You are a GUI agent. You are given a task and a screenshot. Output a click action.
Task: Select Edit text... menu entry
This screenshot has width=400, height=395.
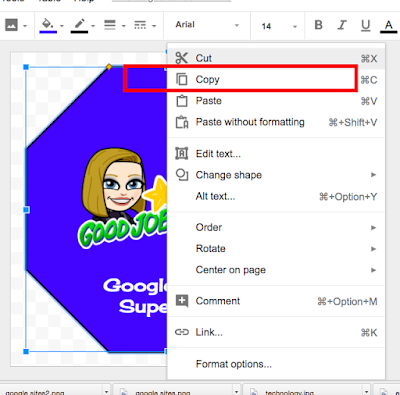pos(276,154)
